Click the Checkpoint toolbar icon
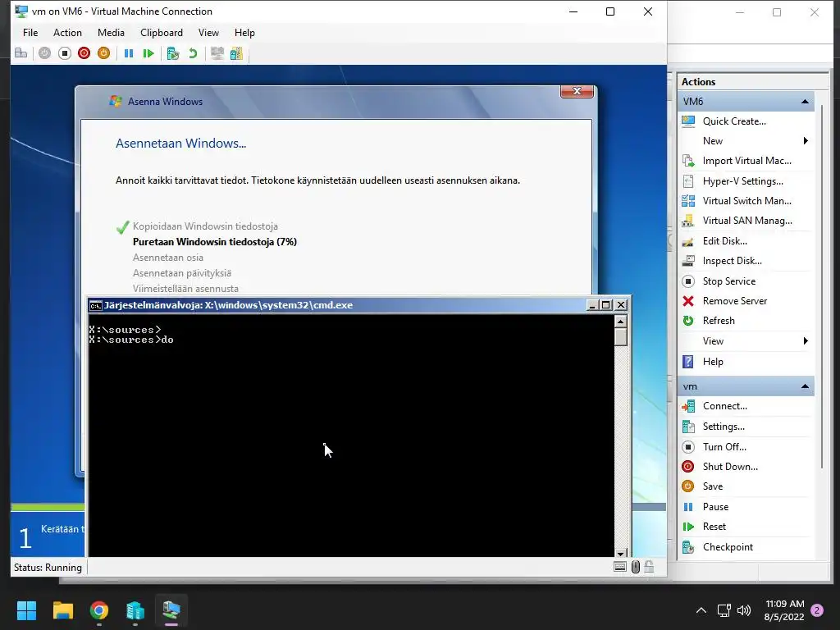This screenshot has width=840, height=630. coord(172,53)
